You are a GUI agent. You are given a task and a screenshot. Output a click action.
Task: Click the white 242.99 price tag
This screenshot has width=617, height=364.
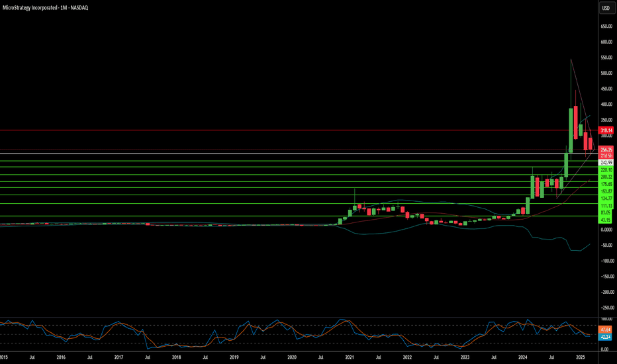pos(606,163)
